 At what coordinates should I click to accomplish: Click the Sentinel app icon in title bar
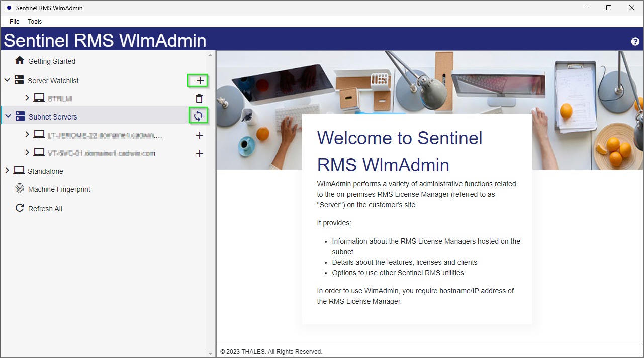[9, 8]
